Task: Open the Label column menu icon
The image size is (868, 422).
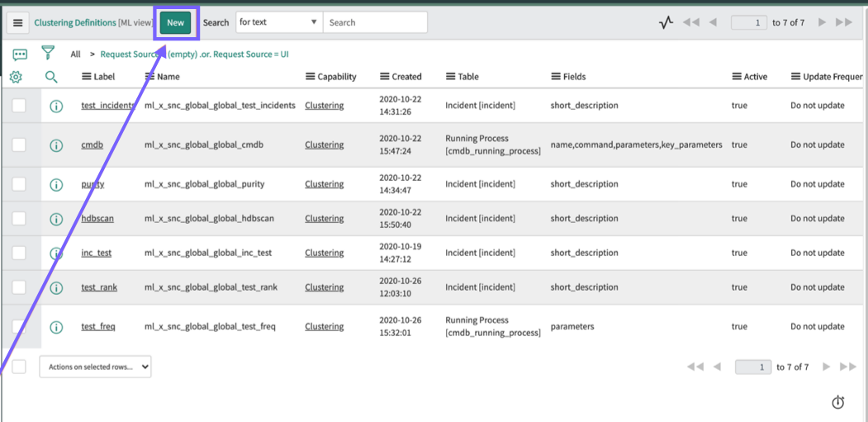Action: click(x=87, y=77)
